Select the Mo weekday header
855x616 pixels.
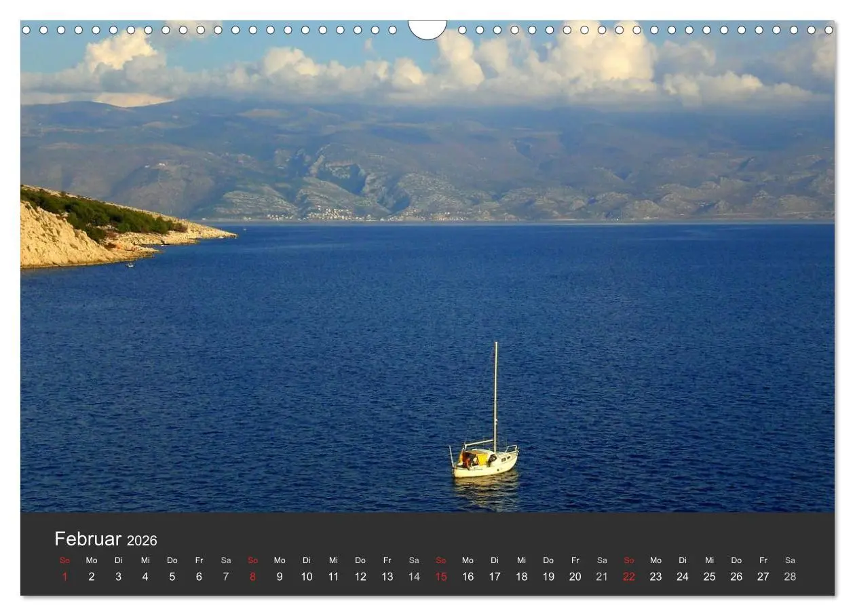(x=91, y=560)
